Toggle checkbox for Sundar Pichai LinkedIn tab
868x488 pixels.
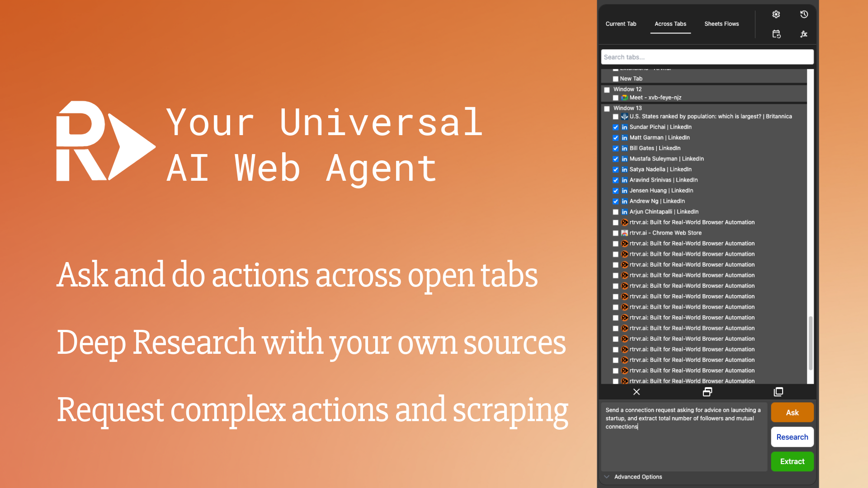[616, 127]
